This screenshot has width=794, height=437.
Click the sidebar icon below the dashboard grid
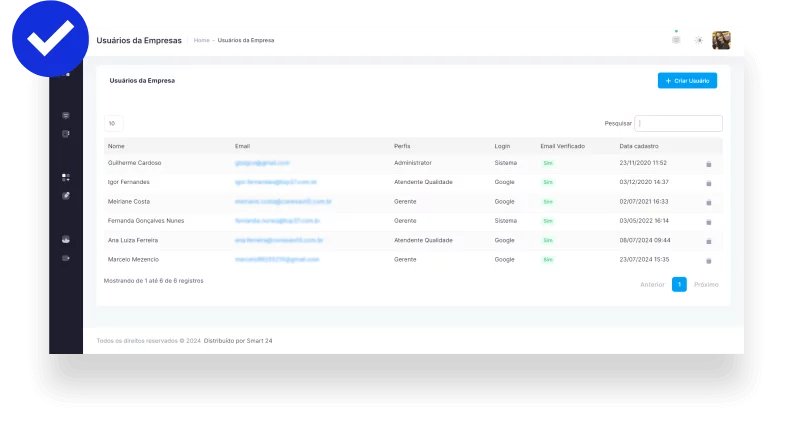pyautogui.click(x=66, y=195)
